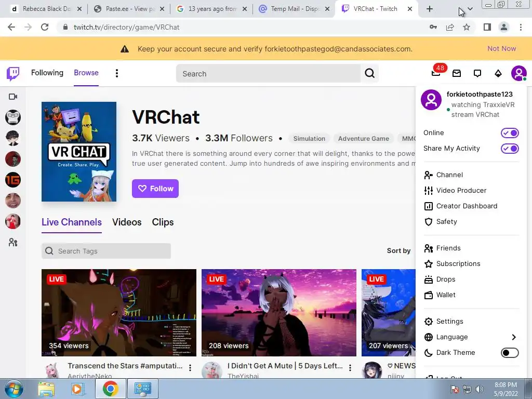This screenshot has height=399, width=532.
Task: Go to the Twitch home logo
Action: click(13, 73)
